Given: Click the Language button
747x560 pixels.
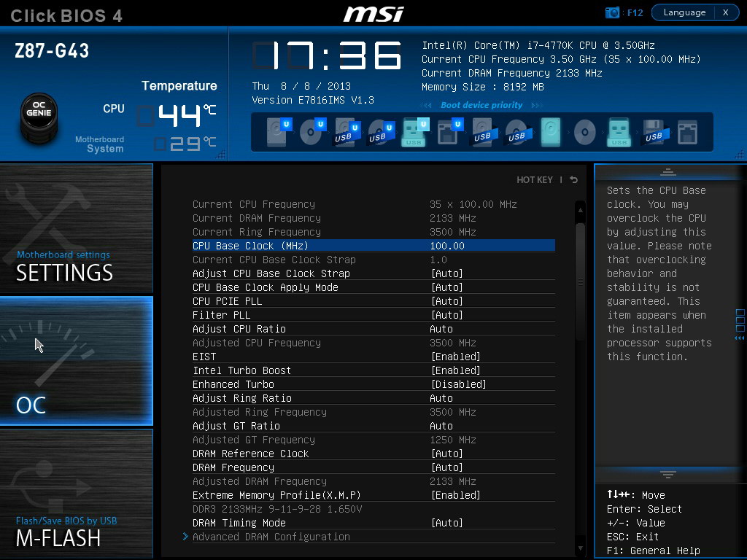Looking at the screenshot, I should point(684,12).
